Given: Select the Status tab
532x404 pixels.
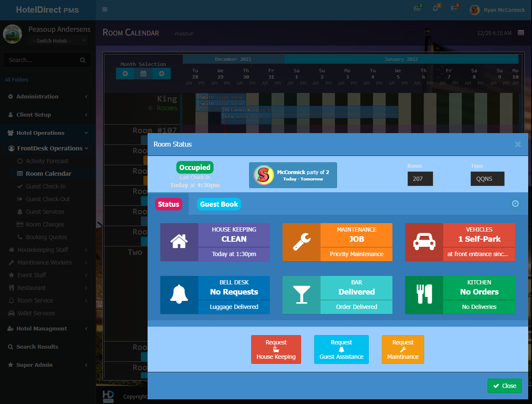Looking at the screenshot, I should pyautogui.click(x=169, y=204).
